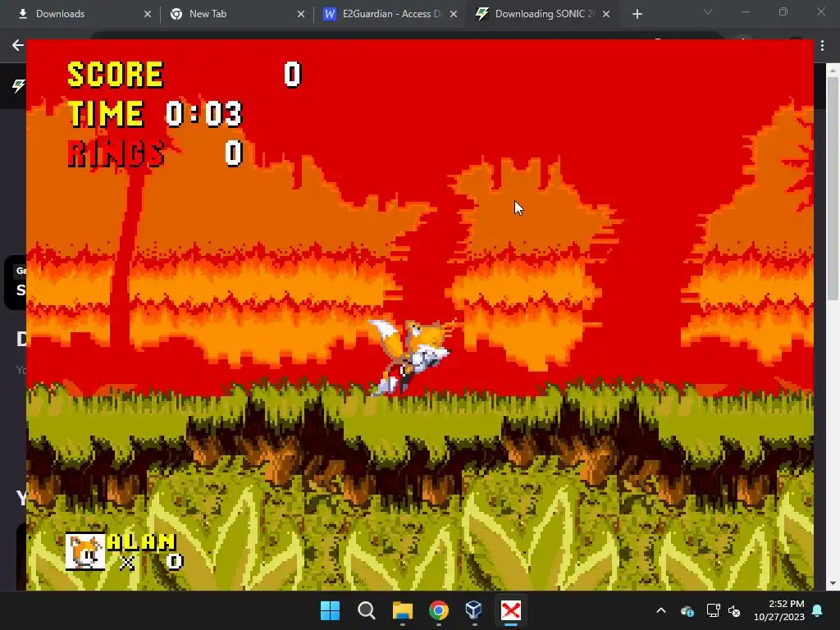Open the Chrome three-dot menu
Image resolution: width=840 pixels, height=630 pixels.
822,46
